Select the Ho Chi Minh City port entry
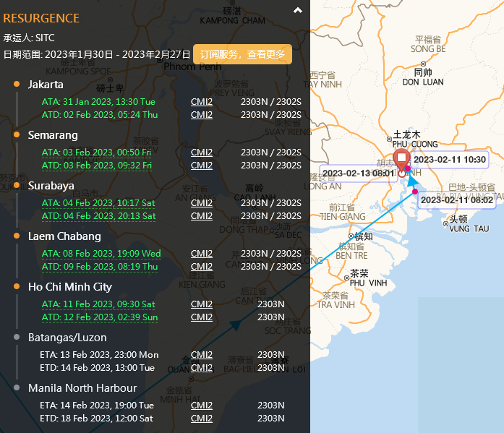The width and height of the screenshot is (504, 433). (x=70, y=287)
